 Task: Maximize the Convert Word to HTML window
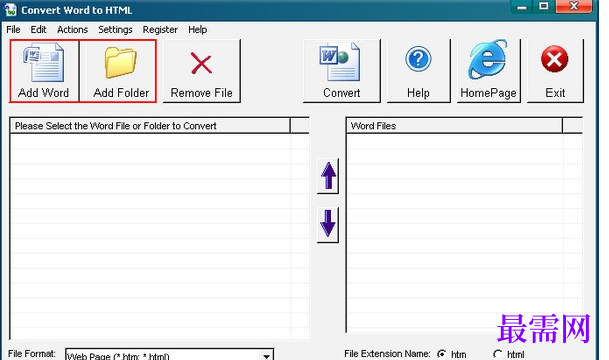(x=544, y=6)
